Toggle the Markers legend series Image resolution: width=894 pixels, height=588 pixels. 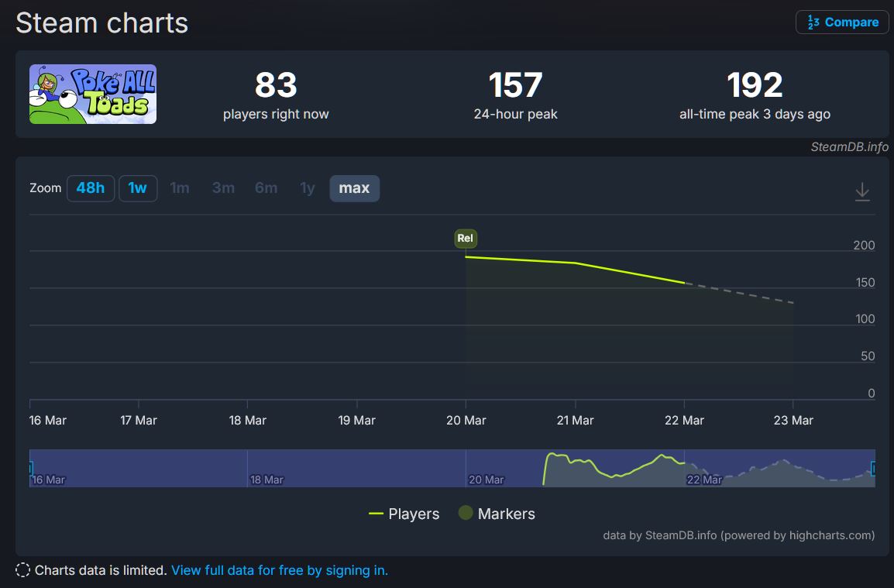pyautogui.click(x=497, y=514)
